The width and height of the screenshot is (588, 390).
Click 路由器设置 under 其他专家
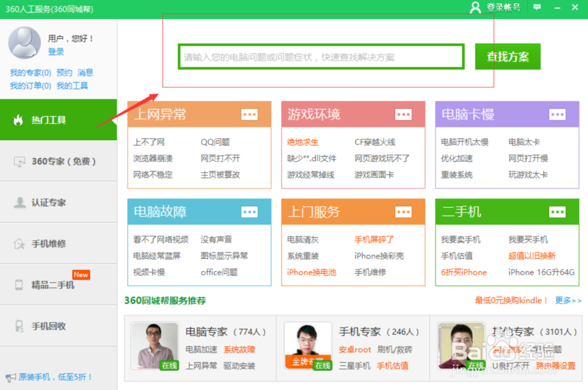pos(556,366)
